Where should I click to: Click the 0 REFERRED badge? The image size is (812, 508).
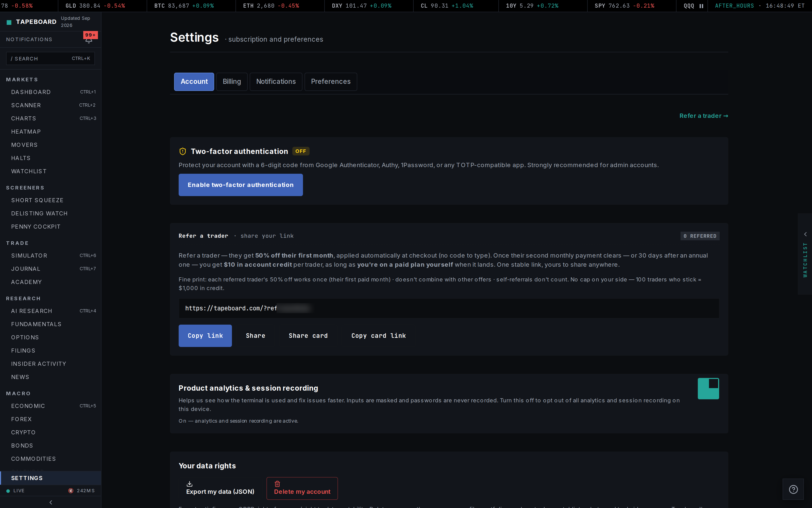700,236
